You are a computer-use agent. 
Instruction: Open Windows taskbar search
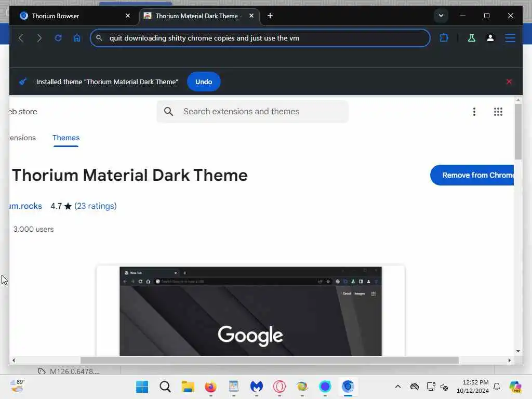pyautogui.click(x=165, y=387)
